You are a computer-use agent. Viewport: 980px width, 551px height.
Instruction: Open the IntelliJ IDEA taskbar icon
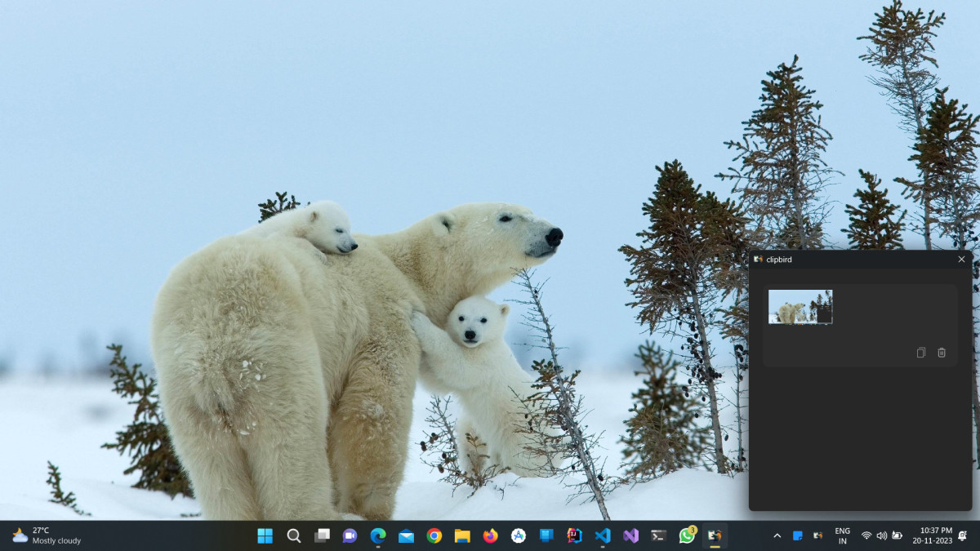pyautogui.click(x=575, y=535)
